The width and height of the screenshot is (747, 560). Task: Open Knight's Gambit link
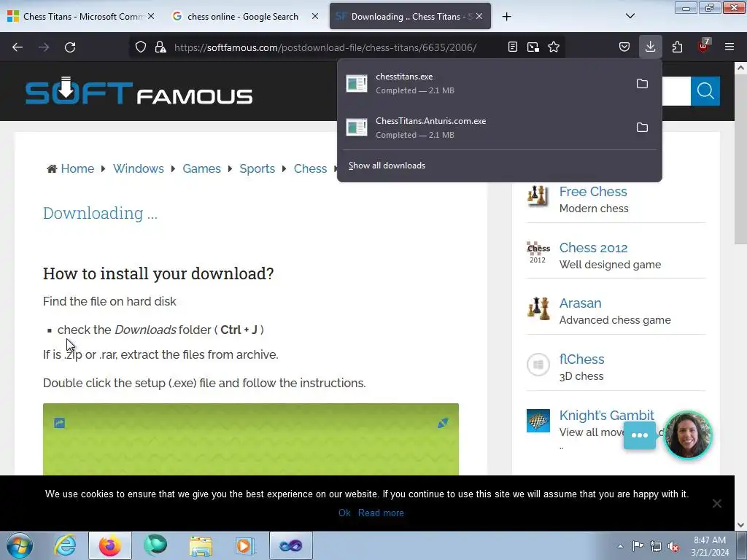[606, 415]
